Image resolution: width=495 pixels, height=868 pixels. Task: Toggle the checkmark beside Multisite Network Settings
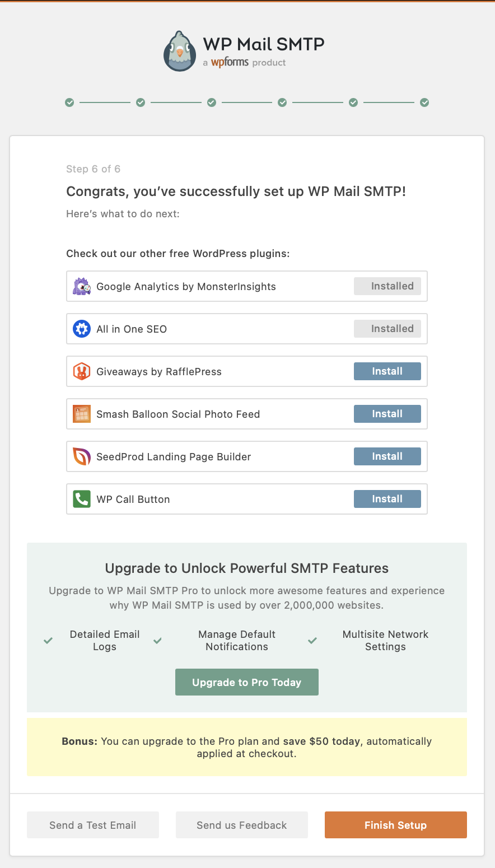312,641
